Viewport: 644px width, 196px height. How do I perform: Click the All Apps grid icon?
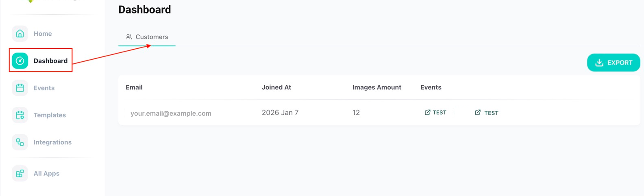click(20, 174)
